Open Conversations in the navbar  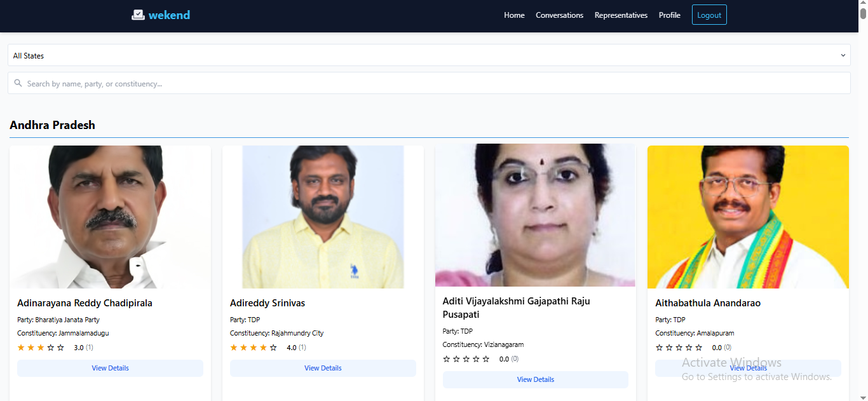(559, 15)
